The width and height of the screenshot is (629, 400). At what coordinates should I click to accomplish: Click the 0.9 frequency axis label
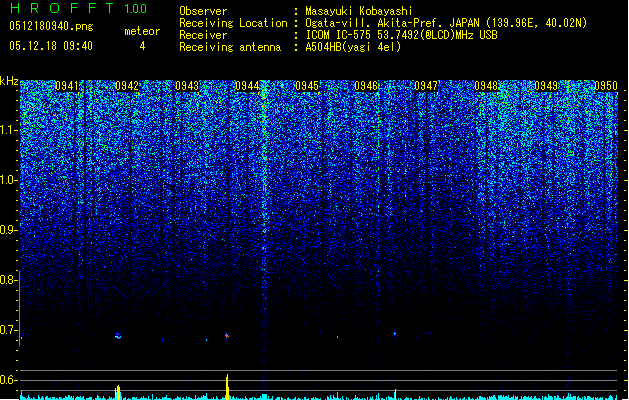click(9, 230)
